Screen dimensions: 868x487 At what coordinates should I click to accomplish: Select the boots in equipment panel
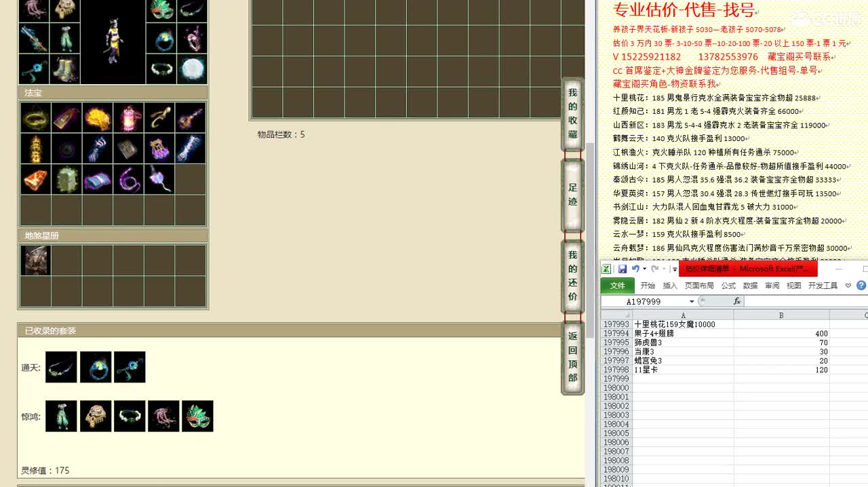click(x=64, y=69)
